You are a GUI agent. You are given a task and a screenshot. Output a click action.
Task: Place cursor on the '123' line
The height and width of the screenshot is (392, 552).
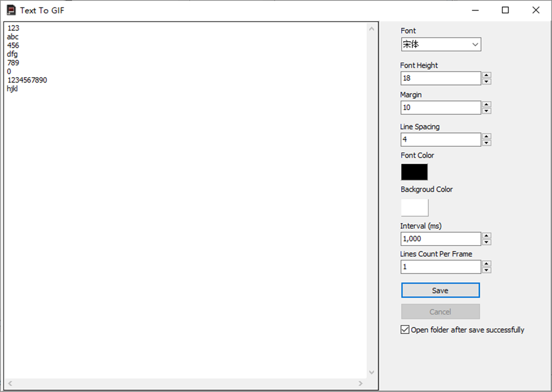click(x=13, y=28)
